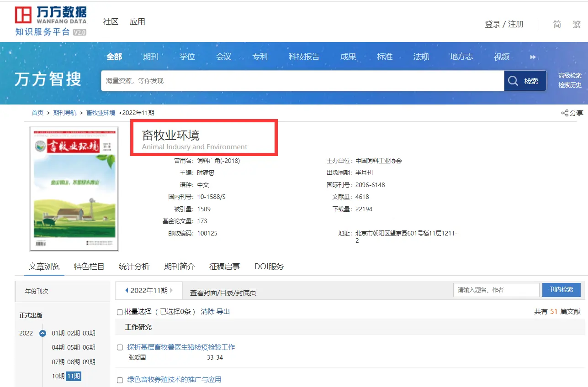
Task: Open the DOI服务 tab
Action: (x=269, y=267)
